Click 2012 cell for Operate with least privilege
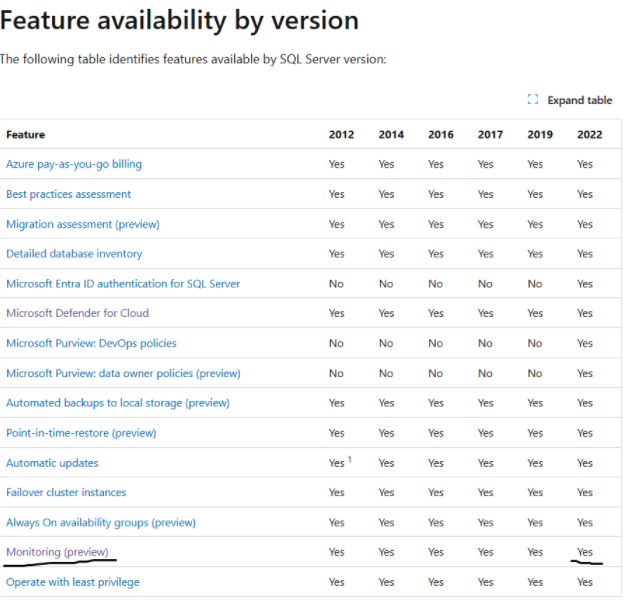634x604 pixels. (336, 582)
